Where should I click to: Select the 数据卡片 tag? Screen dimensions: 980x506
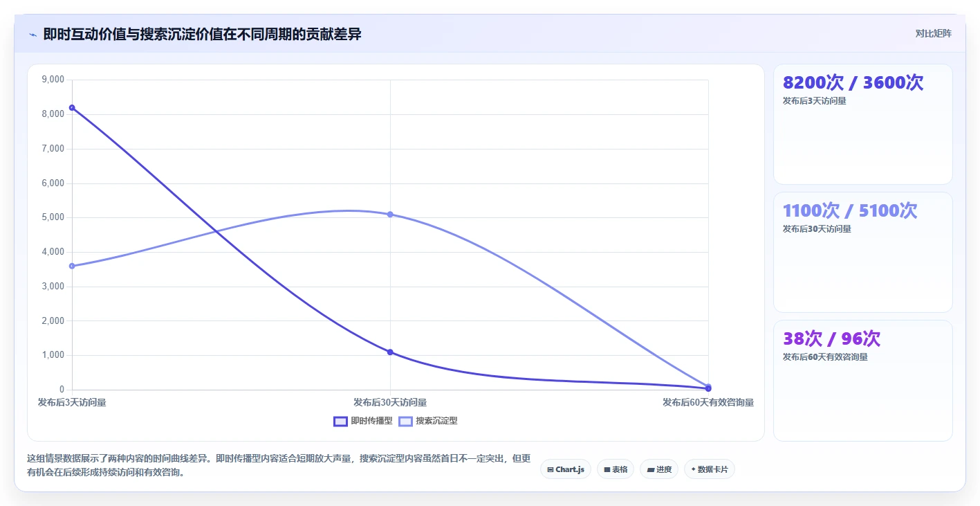tap(710, 469)
